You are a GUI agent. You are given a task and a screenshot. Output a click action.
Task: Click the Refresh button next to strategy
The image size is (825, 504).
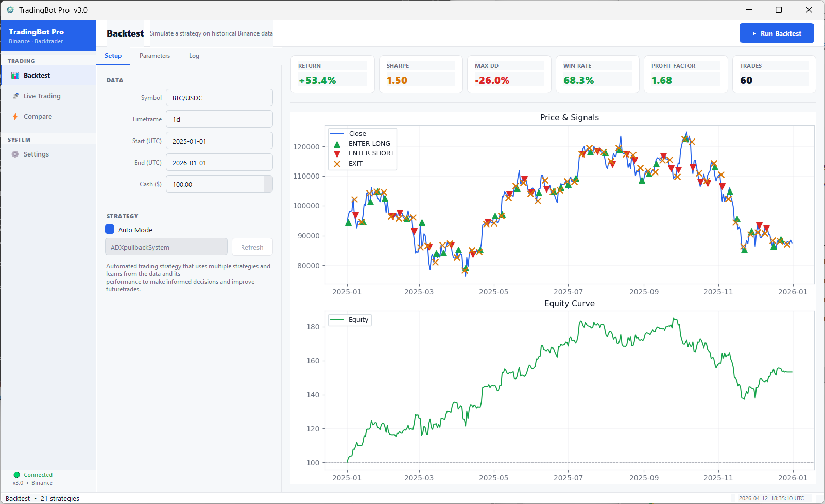click(252, 247)
